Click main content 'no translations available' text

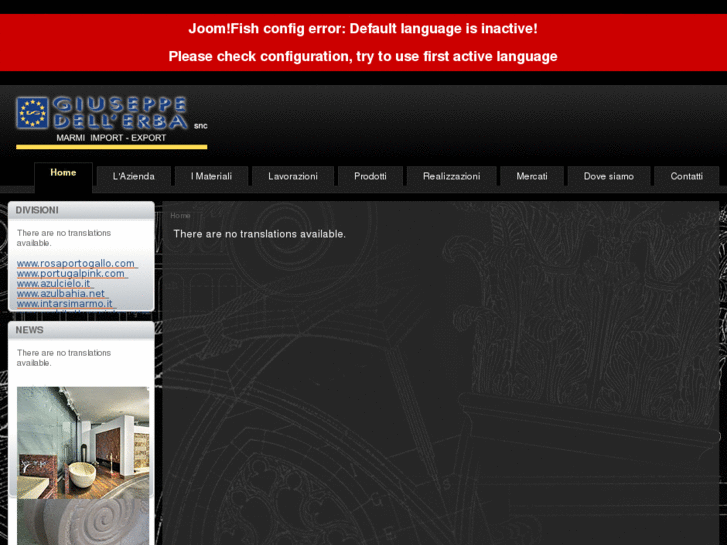[260, 234]
